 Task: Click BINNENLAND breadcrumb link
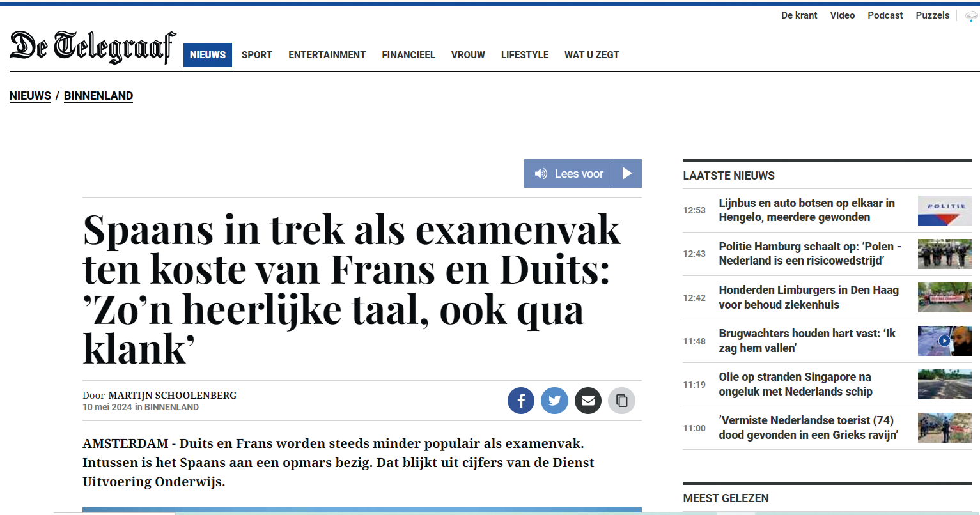(98, 96)
